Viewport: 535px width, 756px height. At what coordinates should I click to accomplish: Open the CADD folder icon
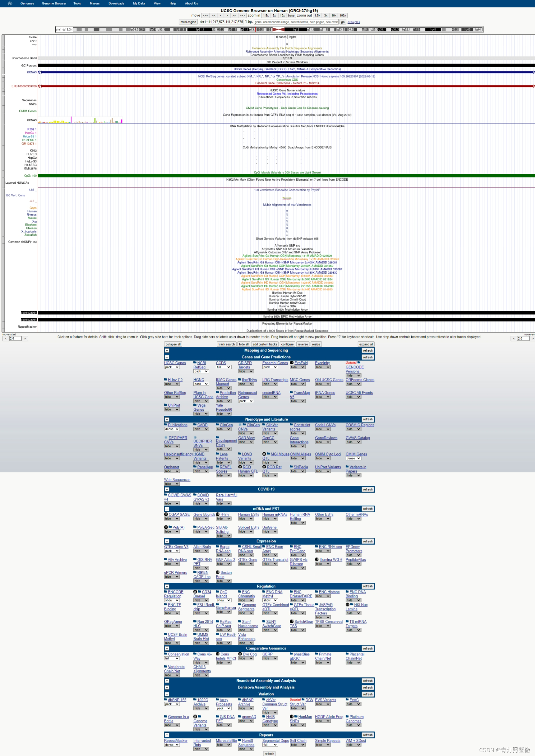tap(195, 425)
